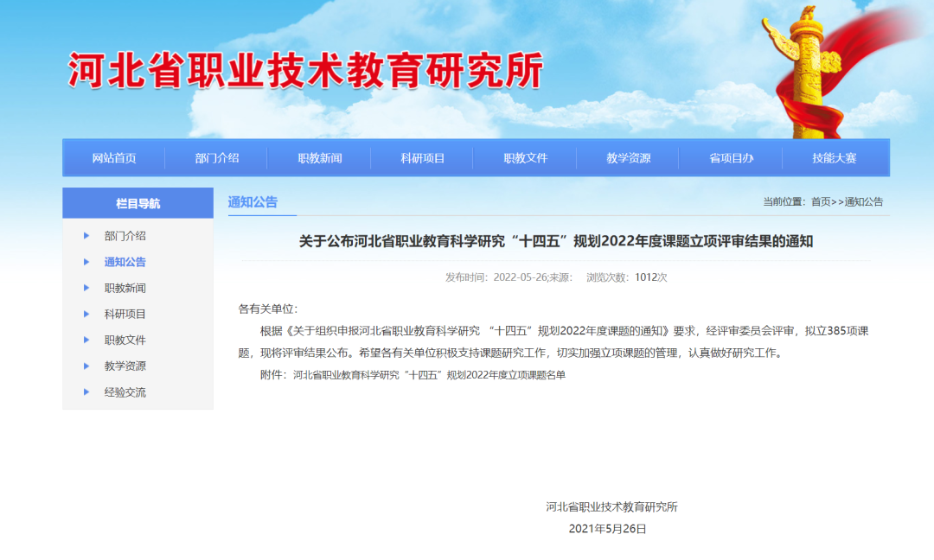
Task: Click the greeting 各有关单位
Action: 267,309
